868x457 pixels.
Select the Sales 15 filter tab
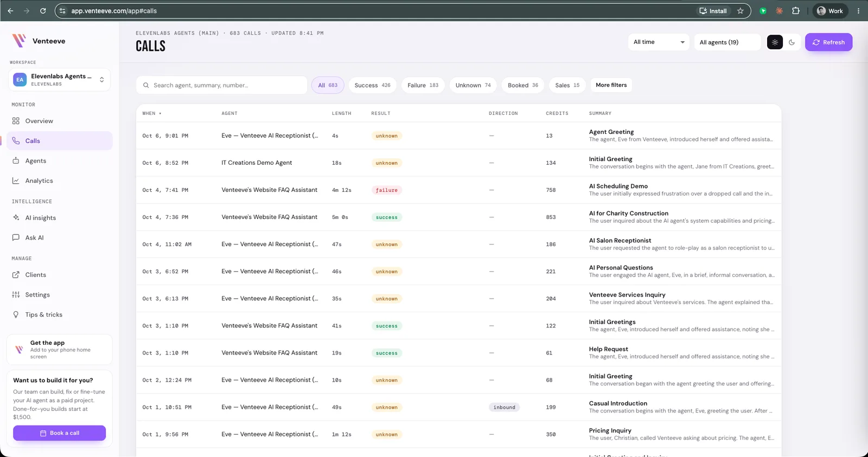567,85
